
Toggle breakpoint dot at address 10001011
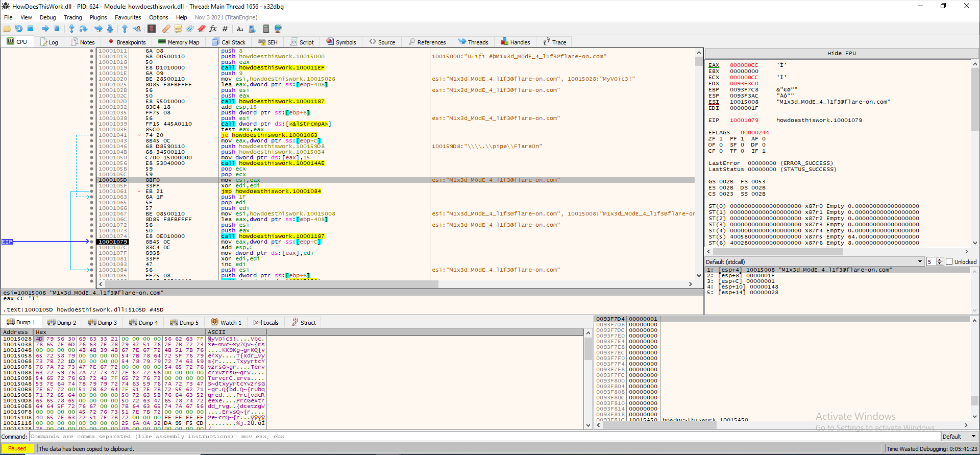[91, 51]
